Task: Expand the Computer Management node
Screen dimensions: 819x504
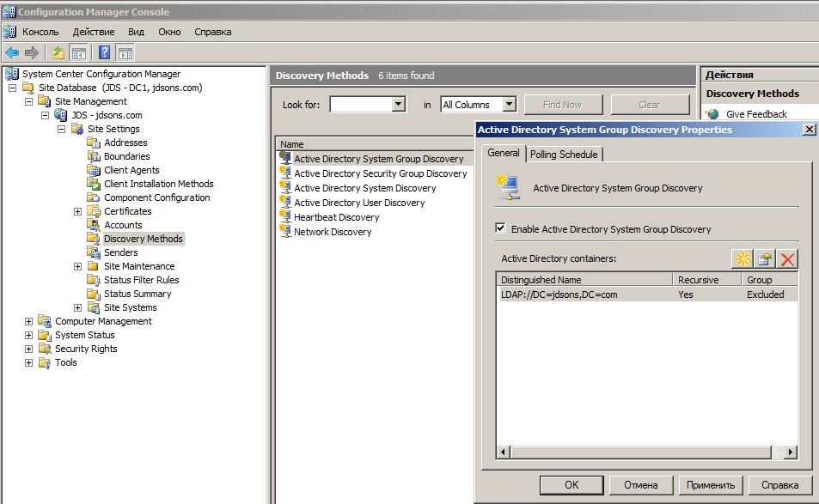Action: coord(28,321)
